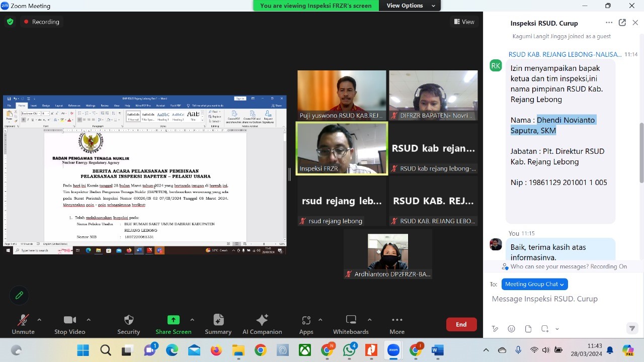This screenshot has height=362, width=644.
Task: Expand video options next to Stop Video
Action: (x=89, y=320)
